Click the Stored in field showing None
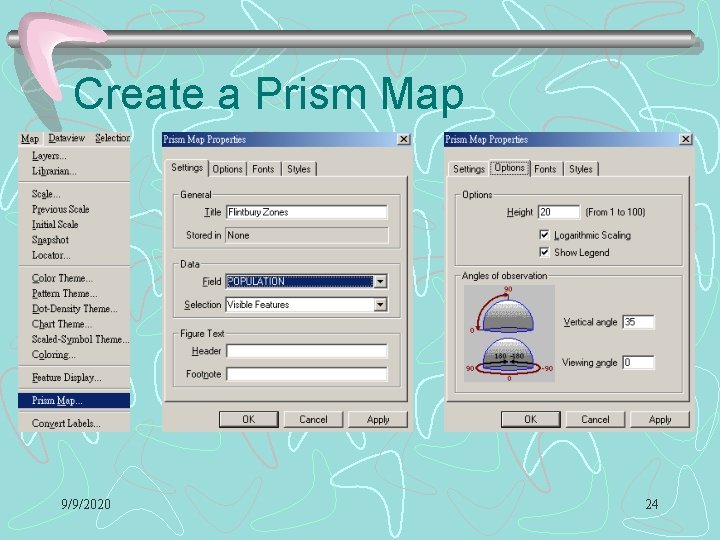 (x=307, y=235)
